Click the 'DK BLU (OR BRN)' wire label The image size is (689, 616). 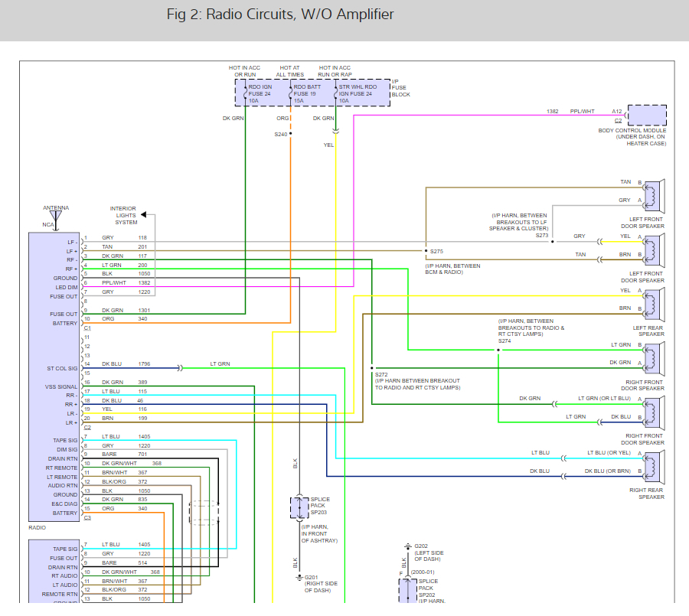pyautogui.click(x=608, y=471)
